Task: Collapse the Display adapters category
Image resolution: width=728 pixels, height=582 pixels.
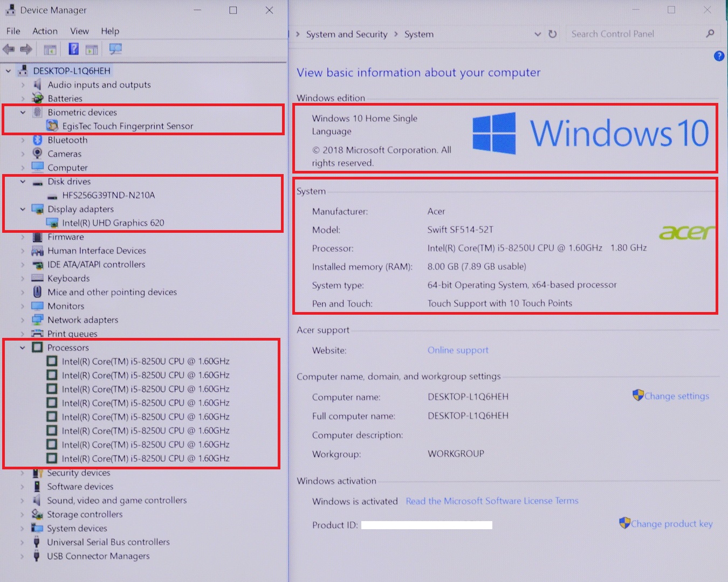Action: tap(23, 209)
